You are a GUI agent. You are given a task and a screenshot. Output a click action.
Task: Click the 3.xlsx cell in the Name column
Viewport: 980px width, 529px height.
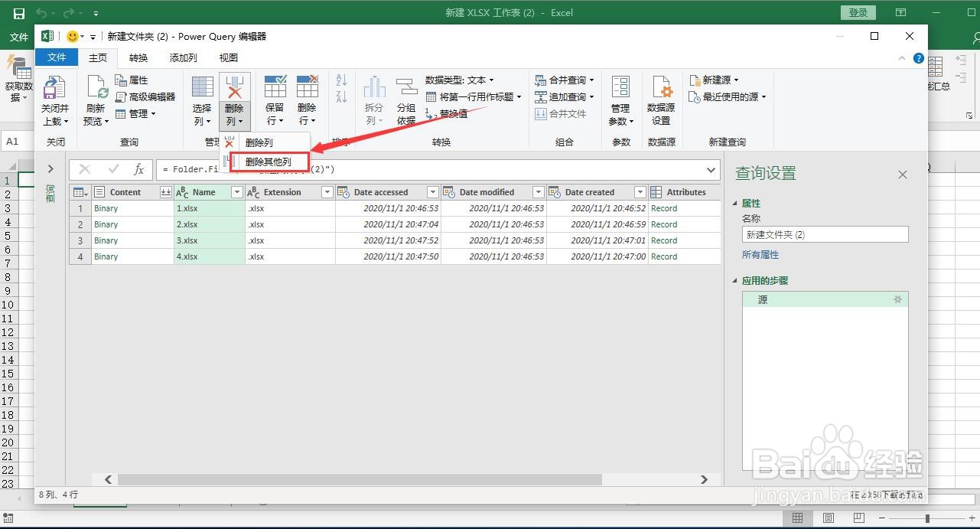[x=210, y=240]
